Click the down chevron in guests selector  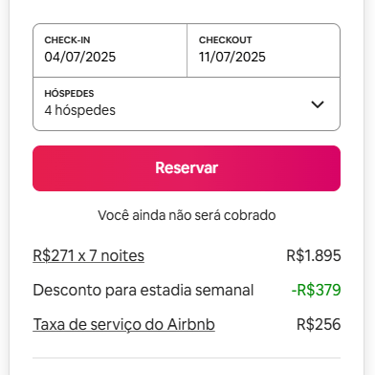pos(317,105)
